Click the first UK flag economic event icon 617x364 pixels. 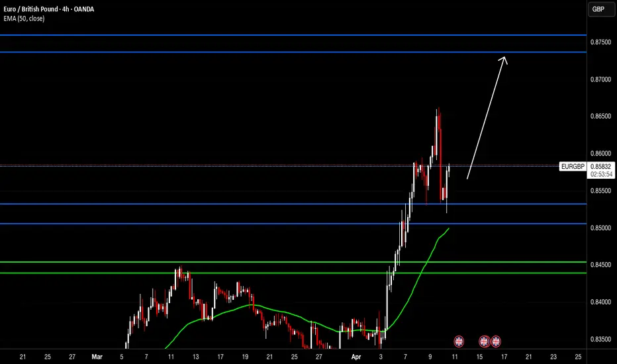458,341
